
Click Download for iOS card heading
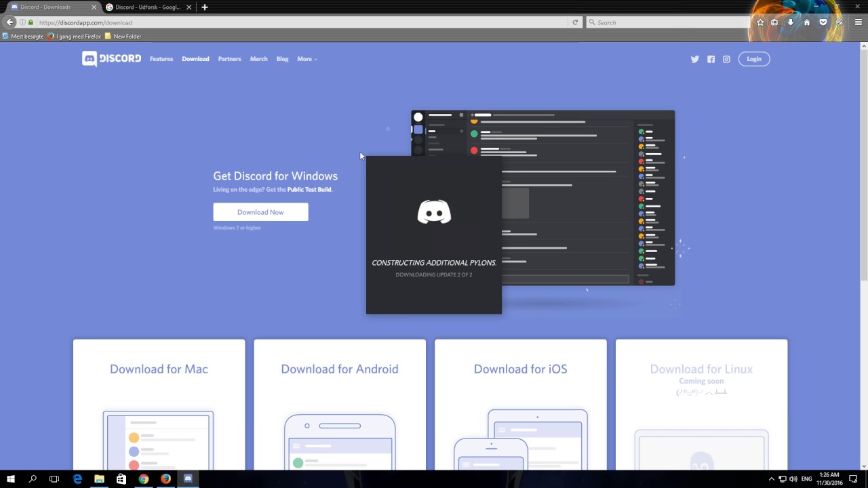(520, 369)
